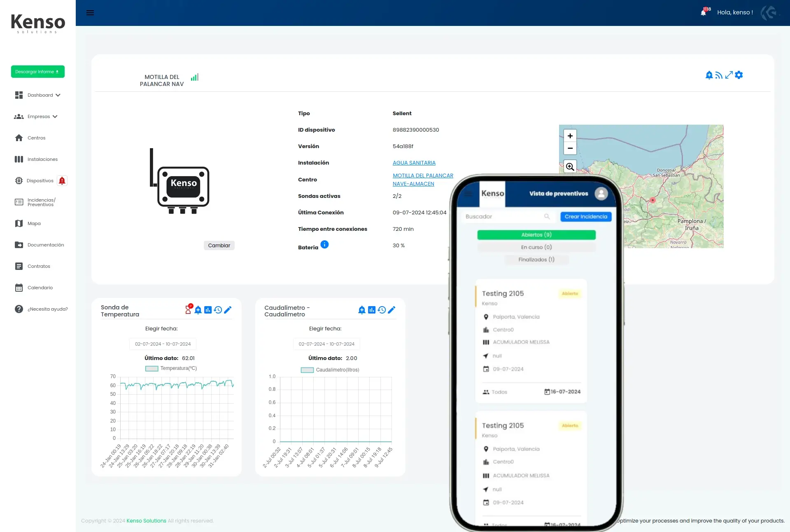This screenshot has height=532, width=790.
Task: Open date range picker for Caudalímetro
Action: (326, 344)
